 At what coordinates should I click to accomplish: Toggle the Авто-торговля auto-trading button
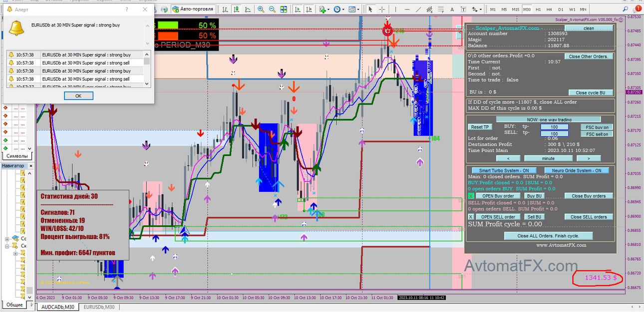click(x=192, y=9)
